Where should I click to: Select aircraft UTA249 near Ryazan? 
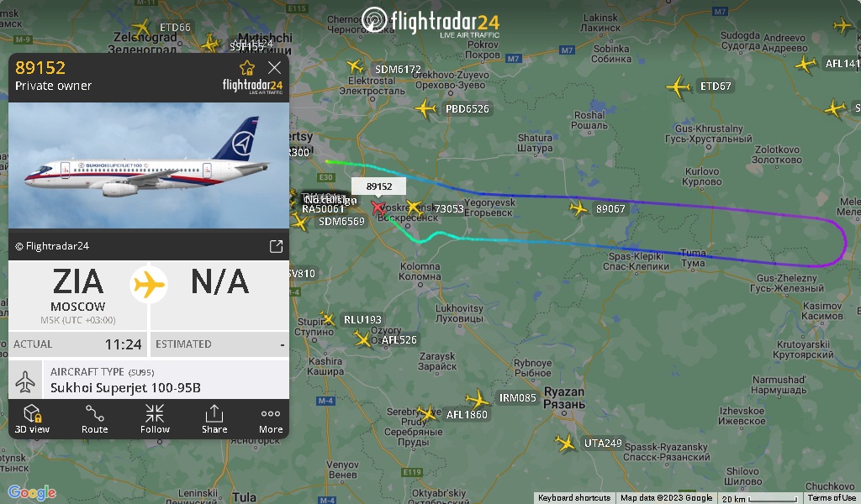(x=565, y=443)
